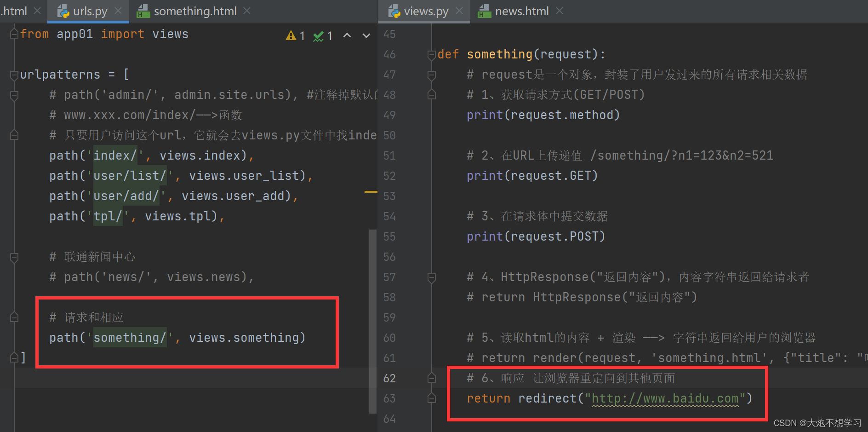Click on 'views.tpl' text
Viewport: 868px width, 432px height.
pos(177,216)
